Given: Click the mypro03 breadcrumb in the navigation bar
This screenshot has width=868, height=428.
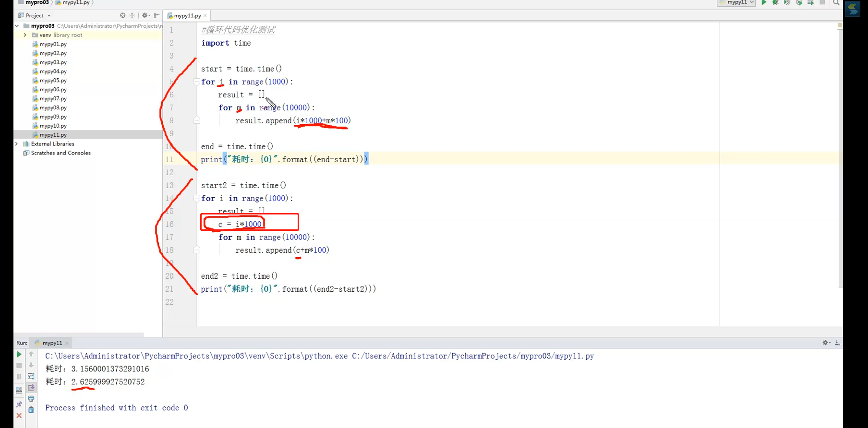Looking at the screenshot, I should tap(34, 2).
